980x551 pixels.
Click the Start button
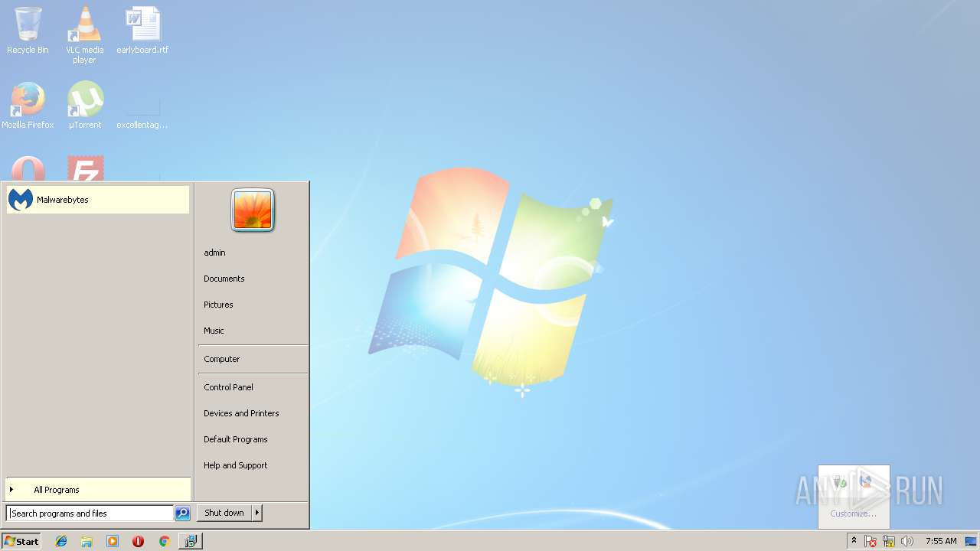(x=21, y=541)
